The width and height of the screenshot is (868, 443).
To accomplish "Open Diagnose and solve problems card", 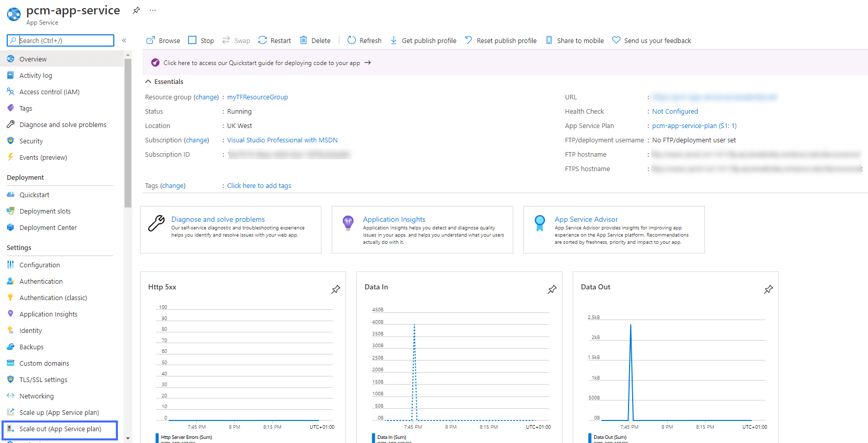I will coord(231,229).
